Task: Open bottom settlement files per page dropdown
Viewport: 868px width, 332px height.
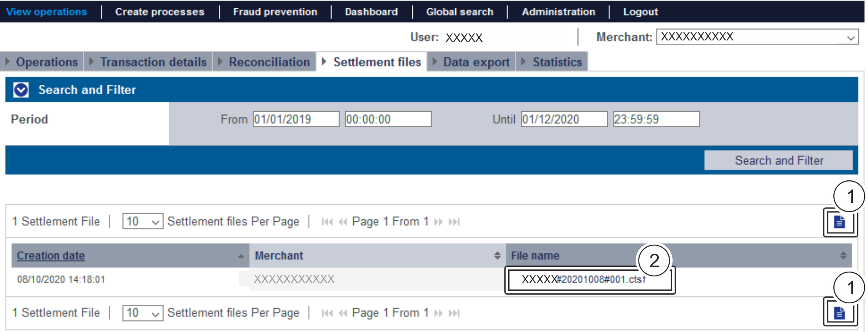Action: pyautogui.click(x=142, y=313)
